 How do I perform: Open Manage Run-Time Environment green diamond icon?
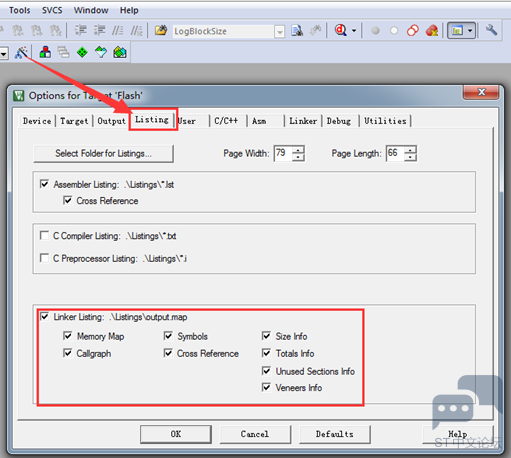point(82,52)
